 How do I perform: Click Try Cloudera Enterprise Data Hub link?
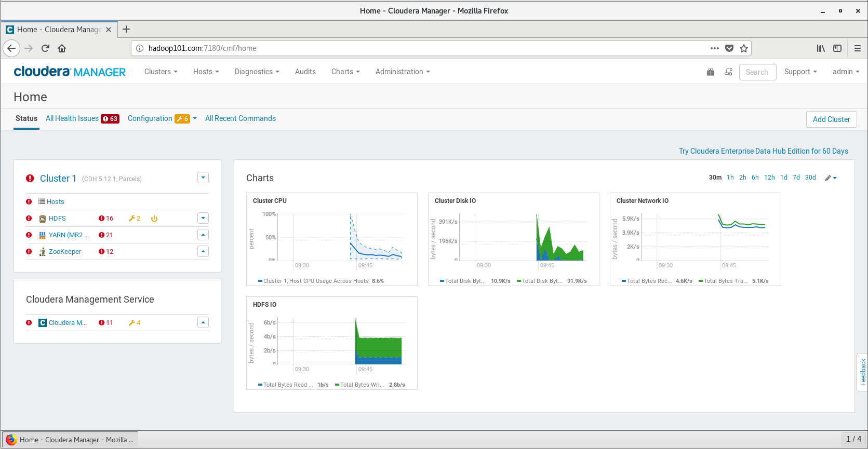(x=764, y=151)
